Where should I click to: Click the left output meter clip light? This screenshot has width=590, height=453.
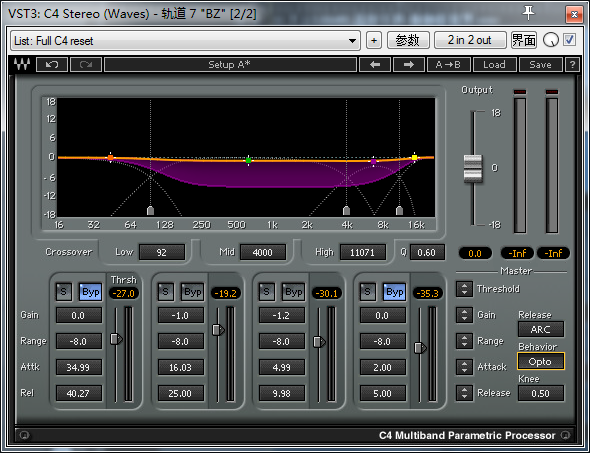[x=520, y=92]
